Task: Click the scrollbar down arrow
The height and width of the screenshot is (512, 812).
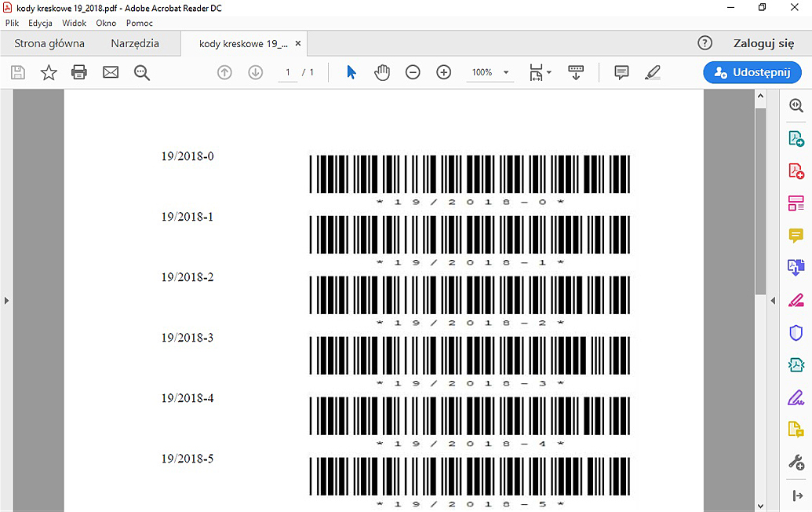Action: (760, 506)
